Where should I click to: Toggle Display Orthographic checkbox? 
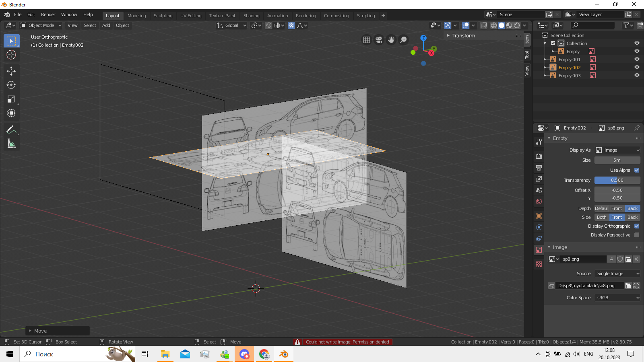pos(637,226)
